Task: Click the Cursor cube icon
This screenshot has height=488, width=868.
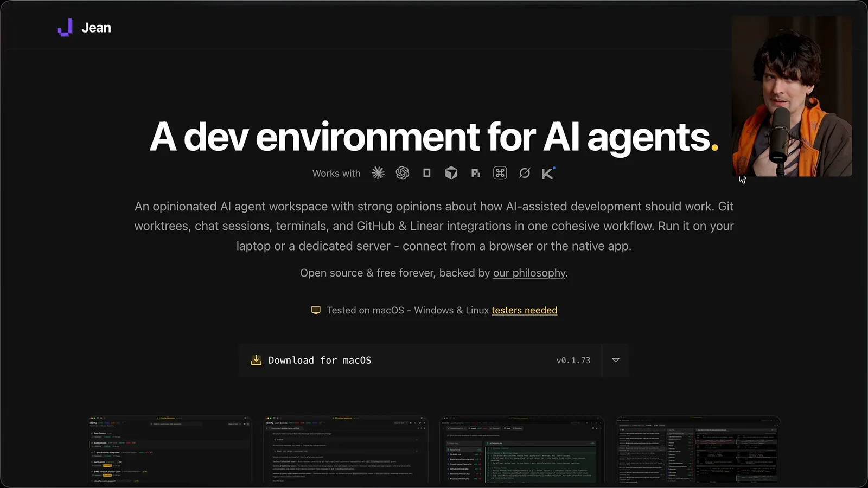Action: pos(451,173)
